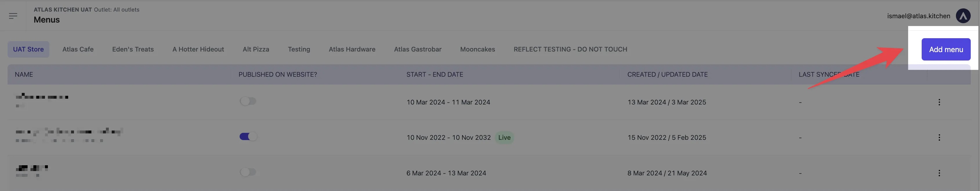
Task: Disable website publishing for the Live menu
Action: [x=248, y=135]
